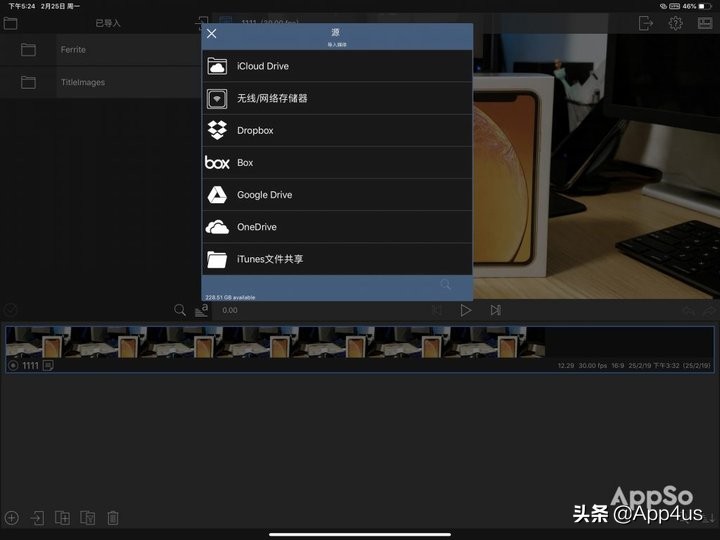Open the 1111 project notes icon
This screenshot has height=540, width=720.
coord(48,366)
